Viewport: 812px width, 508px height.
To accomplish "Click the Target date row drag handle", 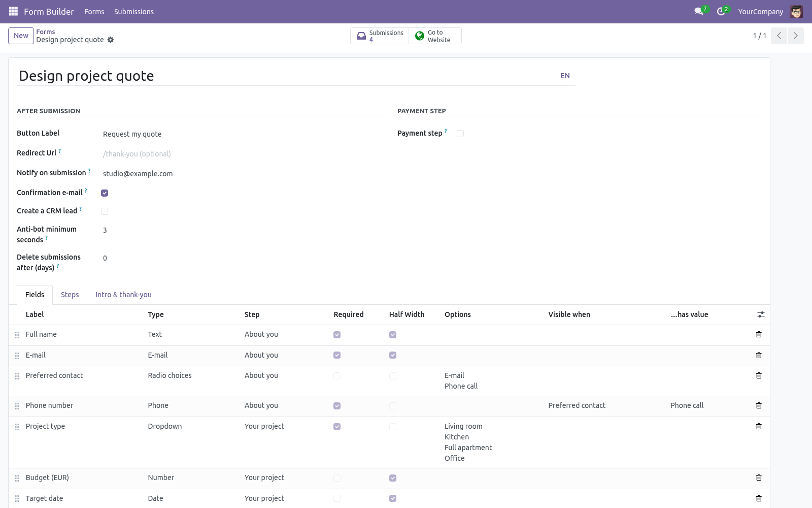I will coord(17,499).
